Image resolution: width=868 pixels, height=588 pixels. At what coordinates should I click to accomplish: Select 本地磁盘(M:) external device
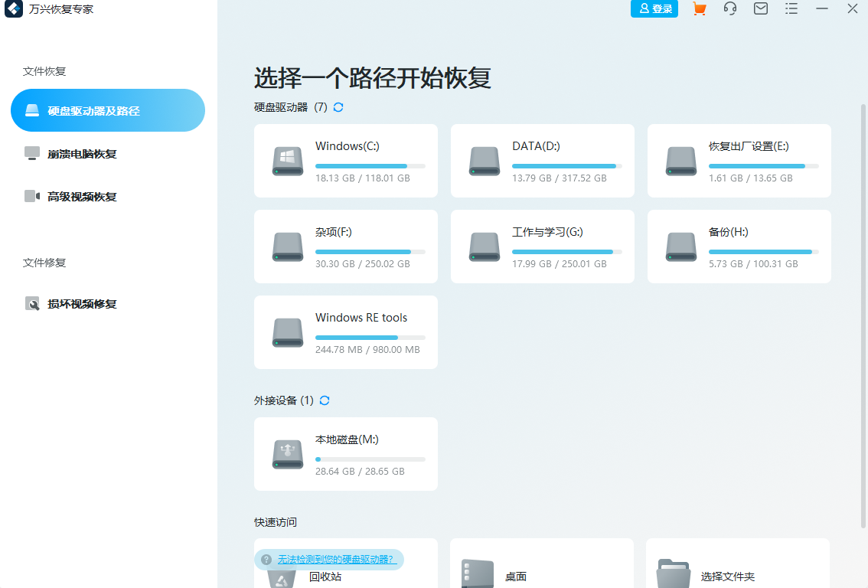tap(345, 454)
